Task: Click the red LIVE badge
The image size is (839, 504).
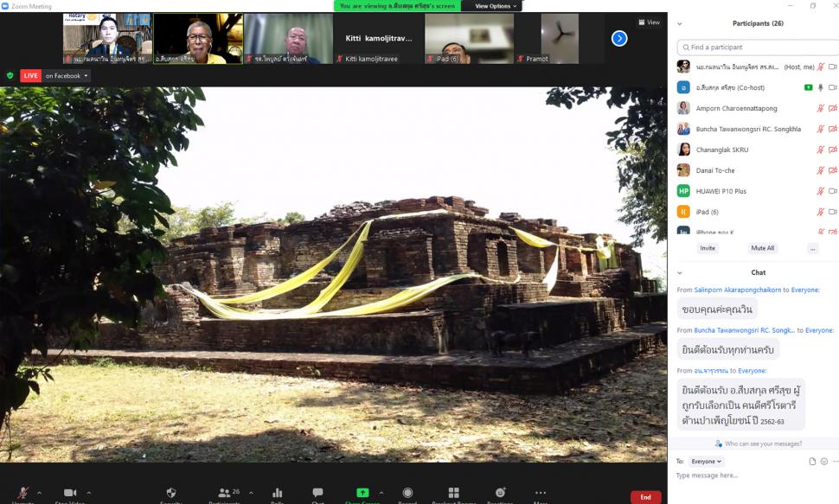Action: pyautogui.click(x=30, y=75)
